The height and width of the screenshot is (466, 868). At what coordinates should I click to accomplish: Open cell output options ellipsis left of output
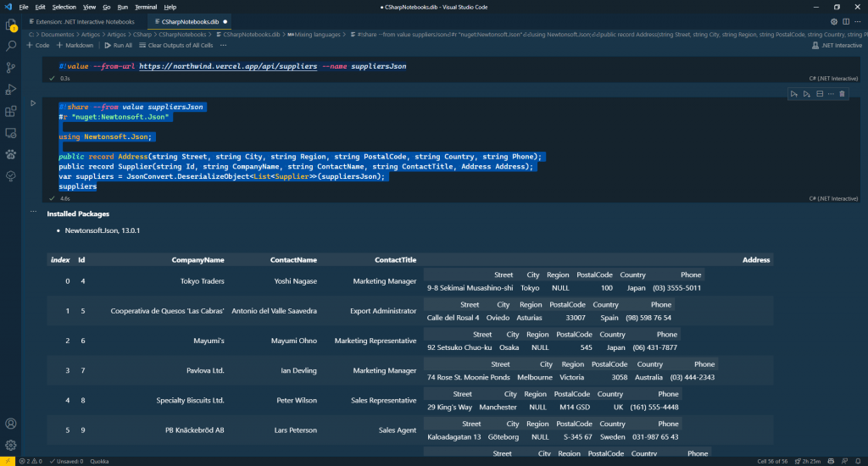33,212
